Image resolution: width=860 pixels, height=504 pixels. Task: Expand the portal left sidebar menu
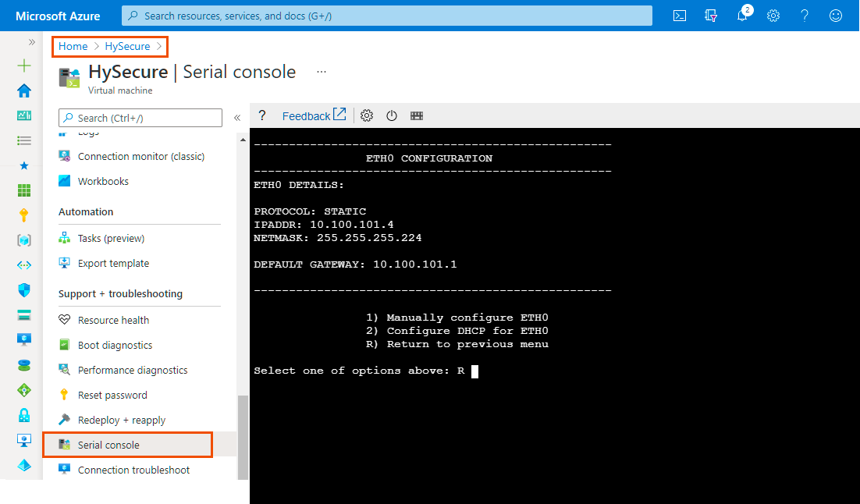32,42
